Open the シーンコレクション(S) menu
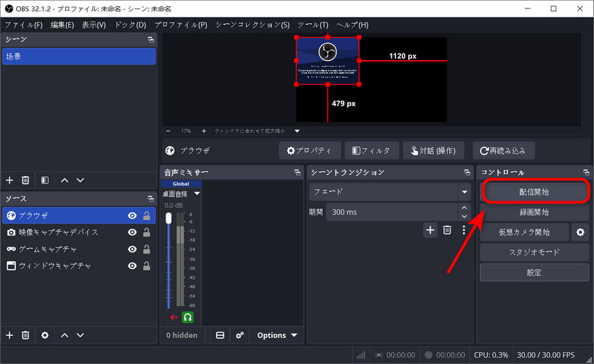 (x=252, y=25)
